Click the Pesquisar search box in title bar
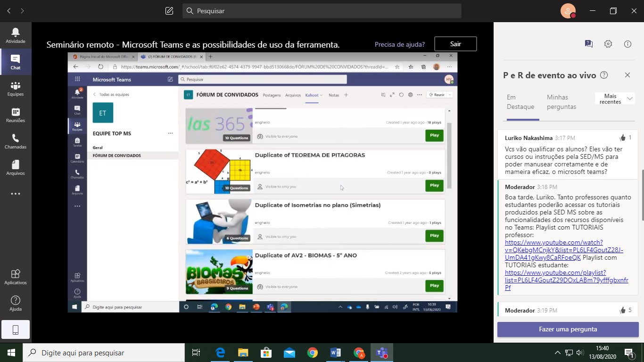 click(322, 11)
